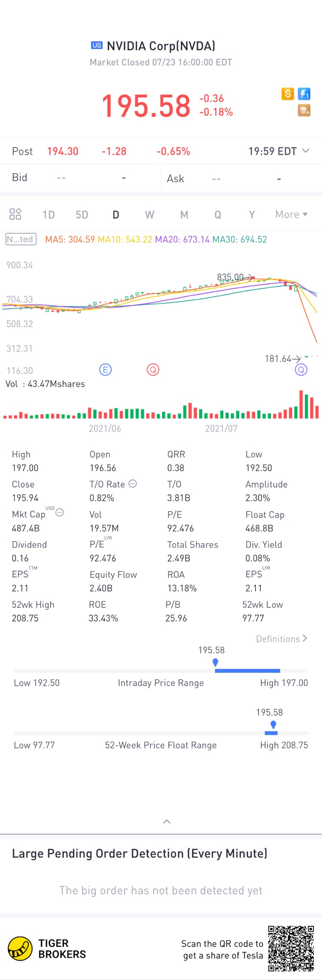The height and width of the screenshot is (980, 322).
Task: Open the chart layout grid icon
Action: click(15, 214)
